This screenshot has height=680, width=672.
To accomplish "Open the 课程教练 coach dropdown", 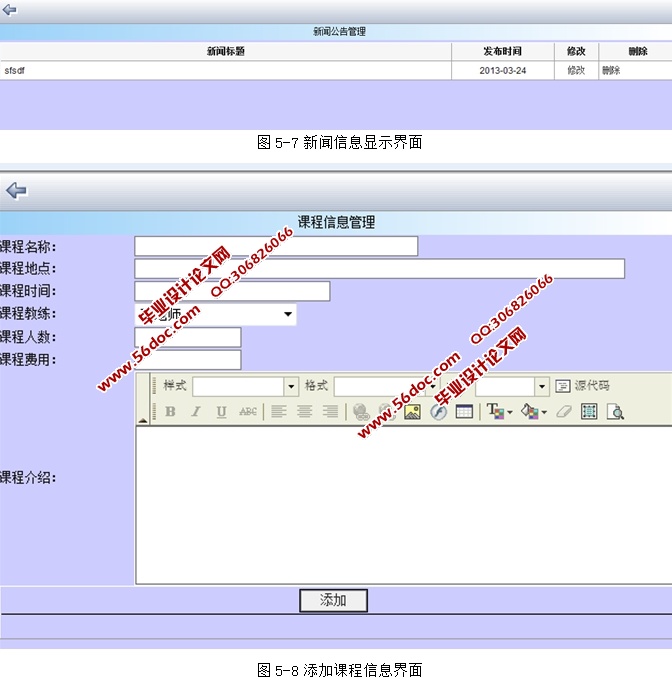I will coord(288,315).
